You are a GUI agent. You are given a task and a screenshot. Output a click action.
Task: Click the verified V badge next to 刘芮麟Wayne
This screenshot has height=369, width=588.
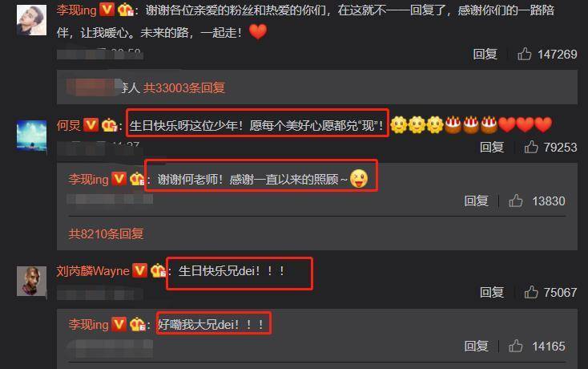(x=140, y=270)
